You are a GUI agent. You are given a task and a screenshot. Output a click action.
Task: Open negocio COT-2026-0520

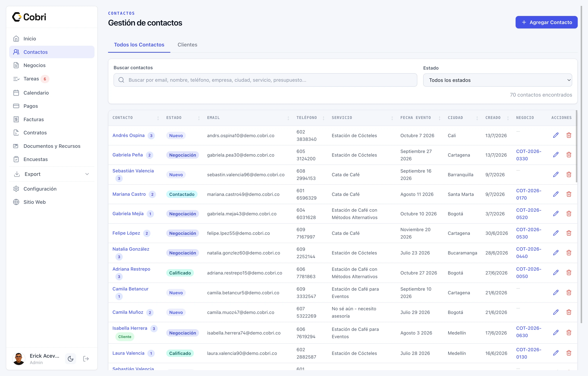tap(529, 214)
